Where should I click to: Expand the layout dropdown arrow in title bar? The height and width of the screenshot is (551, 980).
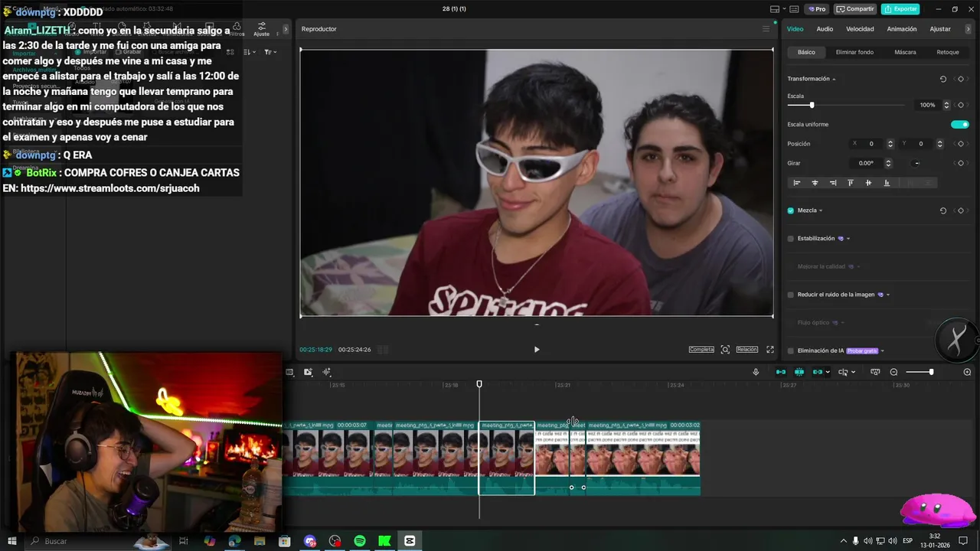783,9
